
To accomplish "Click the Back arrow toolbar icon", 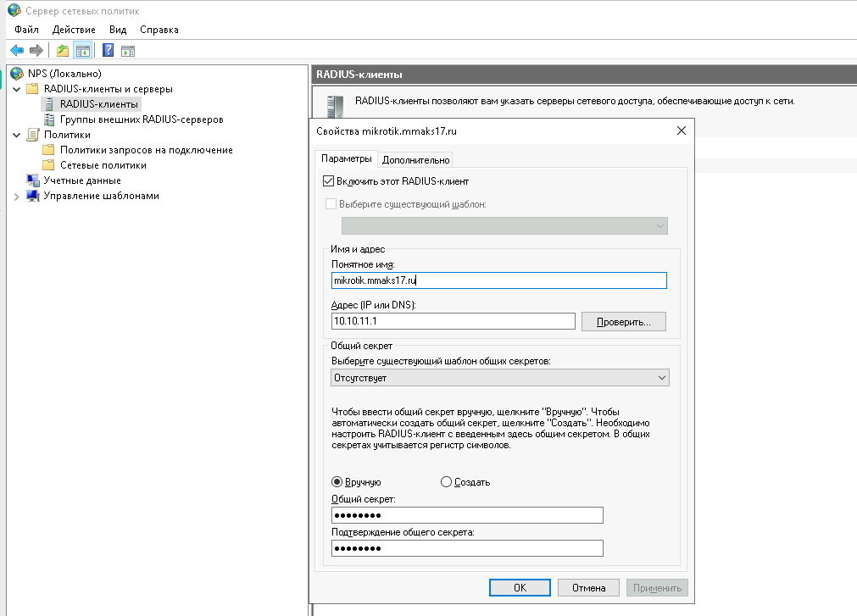I will pos(17,50).
